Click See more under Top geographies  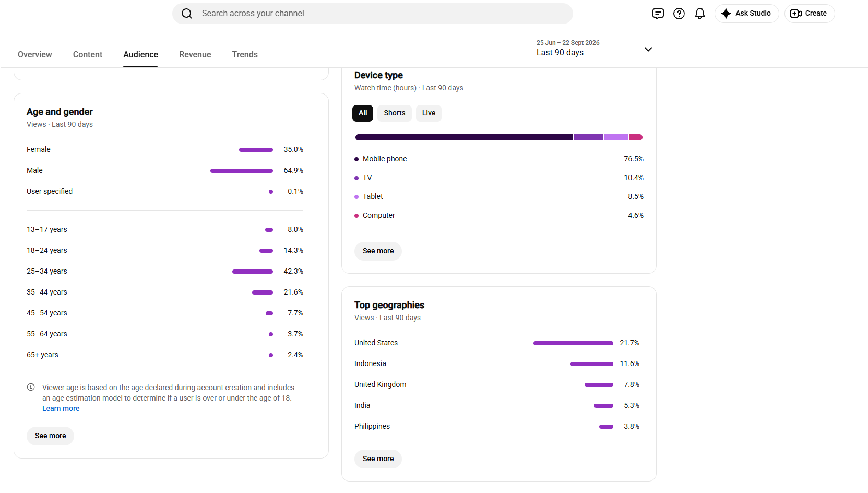(x=378, y=459)
